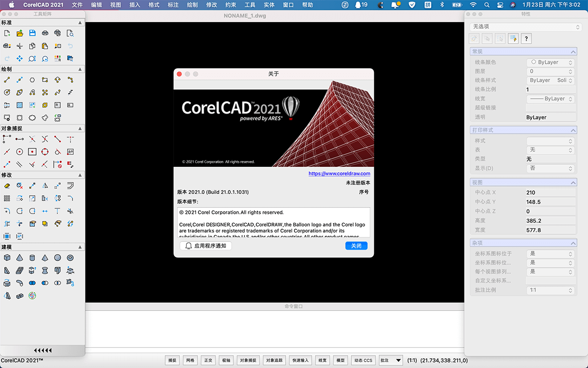Open the Pattern array grid tool

tap(7, 198)
